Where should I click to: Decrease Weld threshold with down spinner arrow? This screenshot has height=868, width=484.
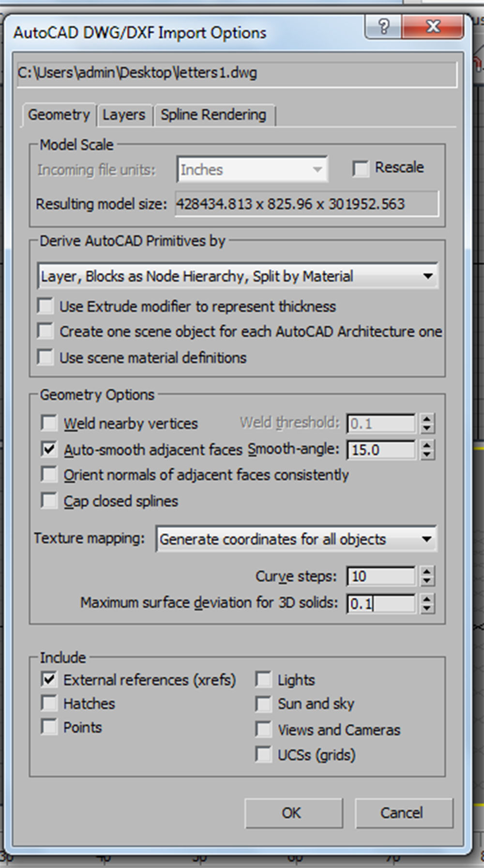427,428
